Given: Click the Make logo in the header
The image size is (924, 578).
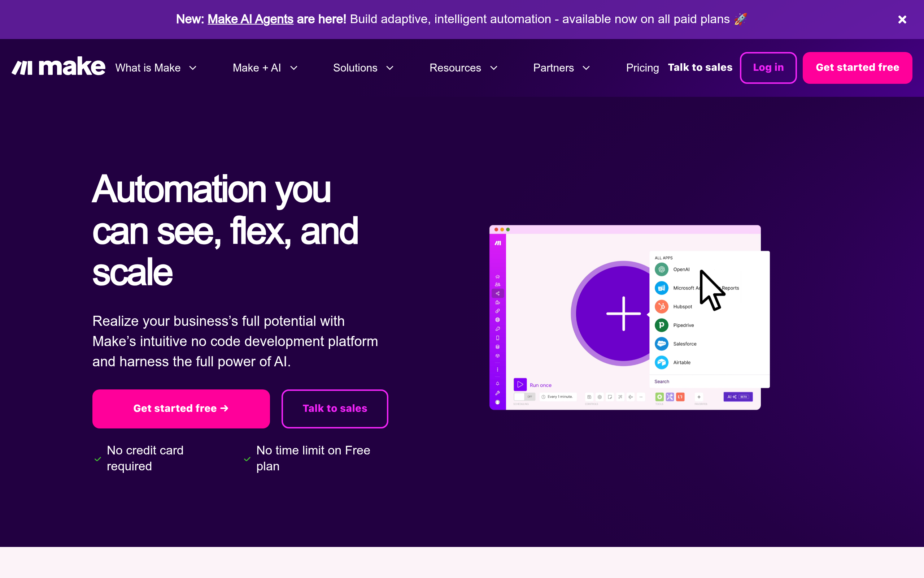Looking at the screenshot, I should pos(58,66).
